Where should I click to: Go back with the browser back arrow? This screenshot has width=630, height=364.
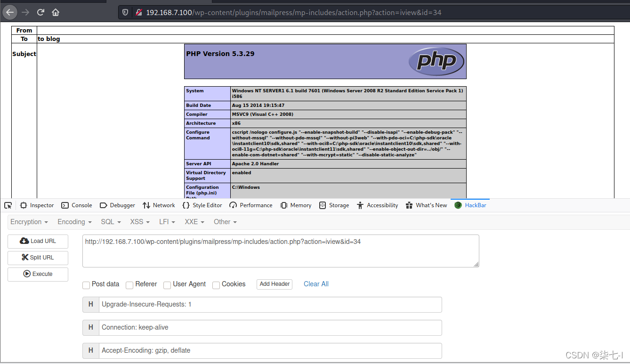pos(10,12)
